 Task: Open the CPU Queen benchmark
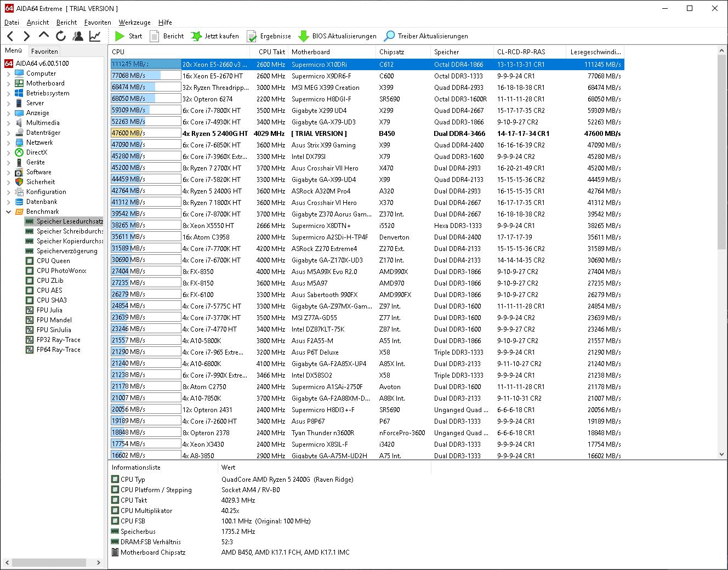tap(48, 261)
